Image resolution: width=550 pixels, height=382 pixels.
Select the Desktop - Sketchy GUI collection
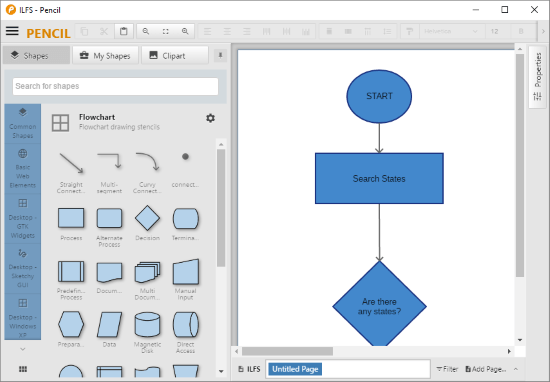[23, 268]
